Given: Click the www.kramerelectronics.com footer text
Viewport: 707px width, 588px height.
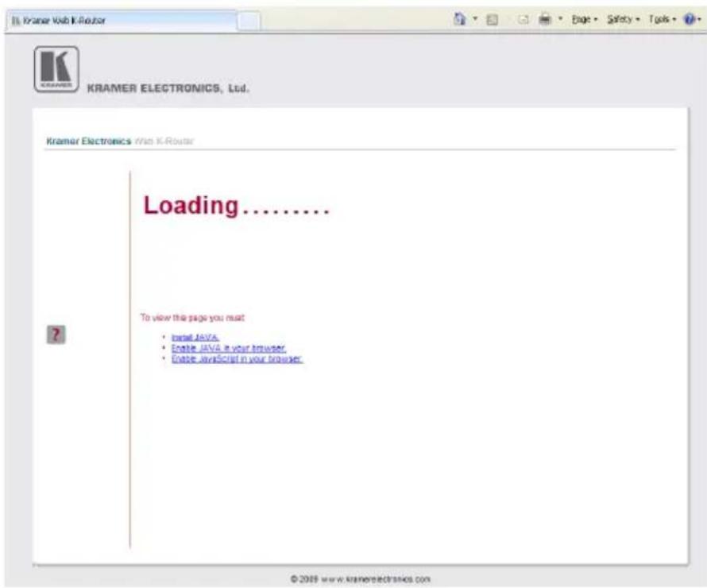Looking at the screenshot, I should [x=376, y=579].
